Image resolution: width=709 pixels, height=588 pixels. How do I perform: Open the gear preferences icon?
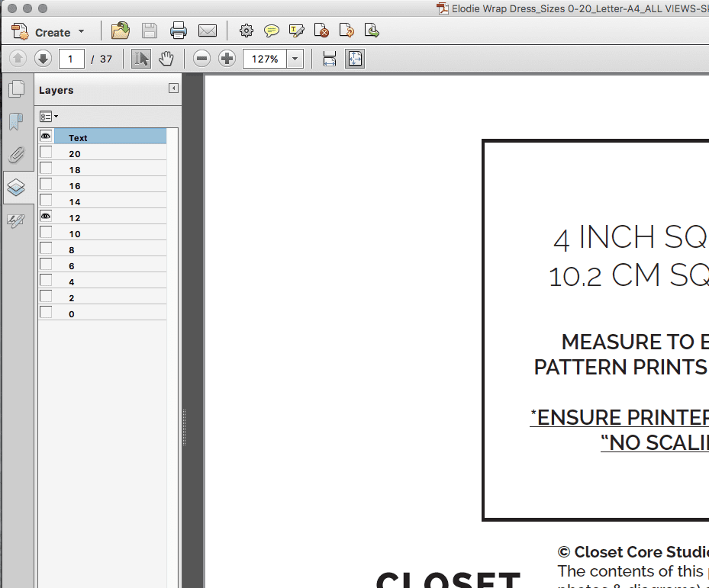[x=247, y=31]
